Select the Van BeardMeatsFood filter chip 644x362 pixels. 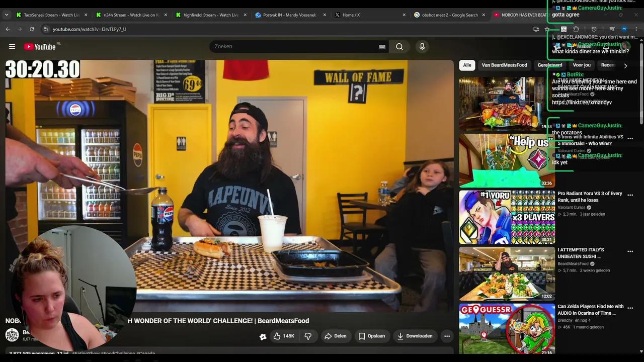click(x=504, y=65)
